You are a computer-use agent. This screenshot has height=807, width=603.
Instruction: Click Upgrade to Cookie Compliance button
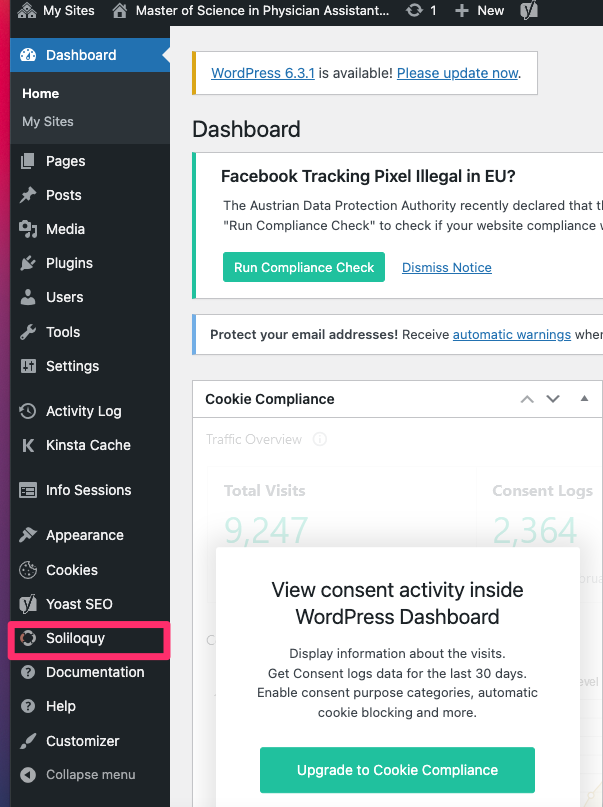397,770
